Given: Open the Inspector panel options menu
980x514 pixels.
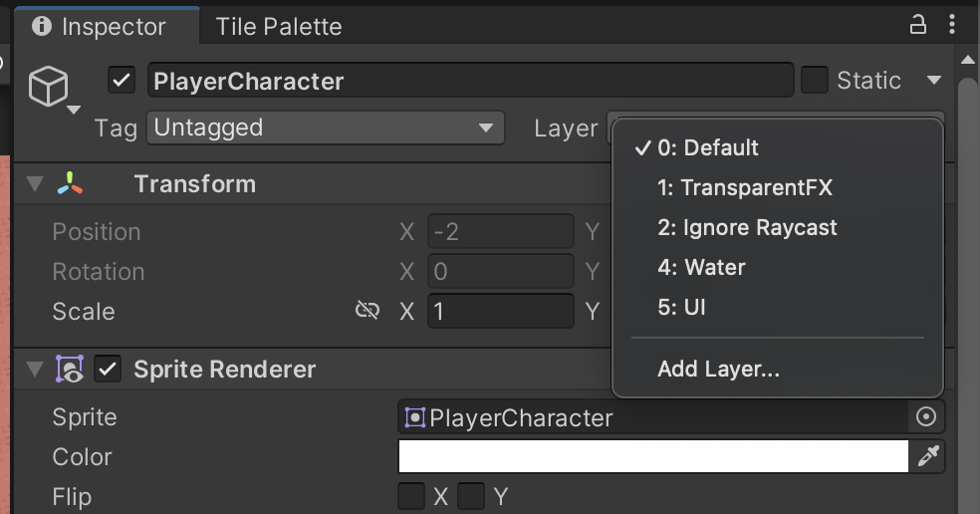Looking at the screenshot, I should tap(954, 26).
